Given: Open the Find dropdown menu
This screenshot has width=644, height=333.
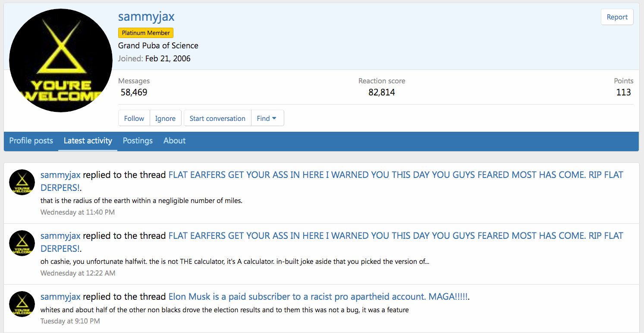Looking at the screenshot, I should (x=267, y=118).
